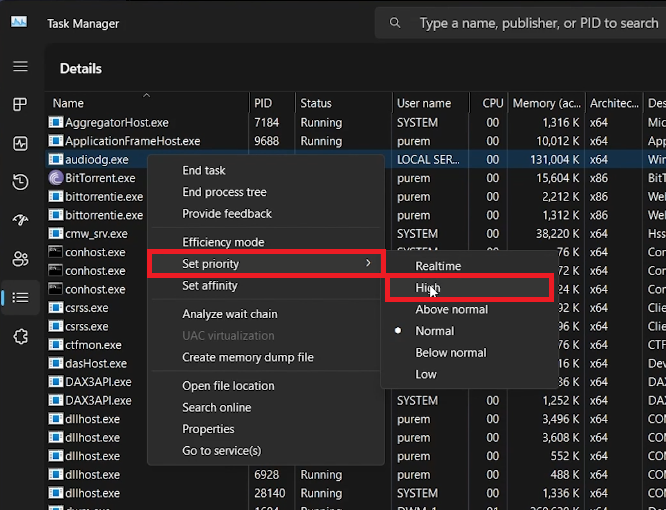
Task: Select the Details sidebar icon
Action: (x=20, y=297)
